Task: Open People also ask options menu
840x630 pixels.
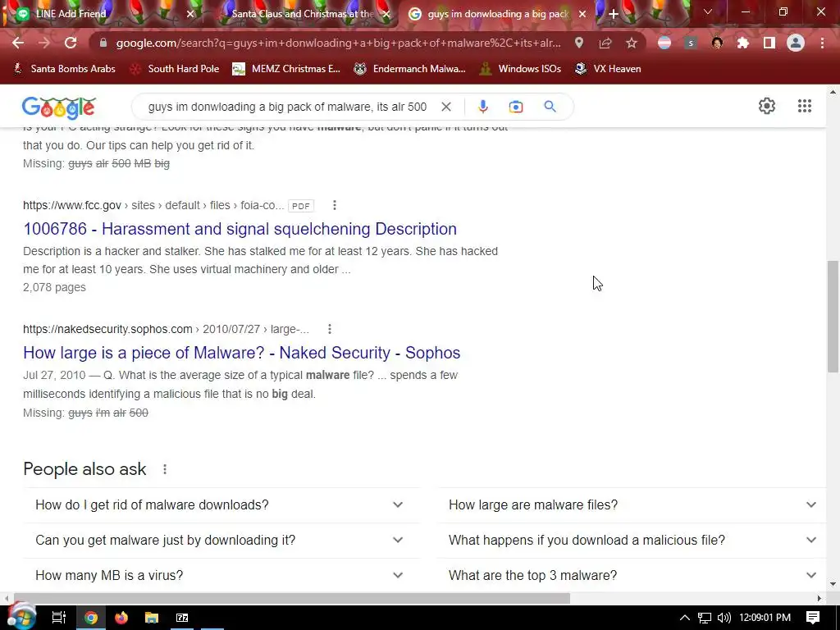Action: pos(164,469)
